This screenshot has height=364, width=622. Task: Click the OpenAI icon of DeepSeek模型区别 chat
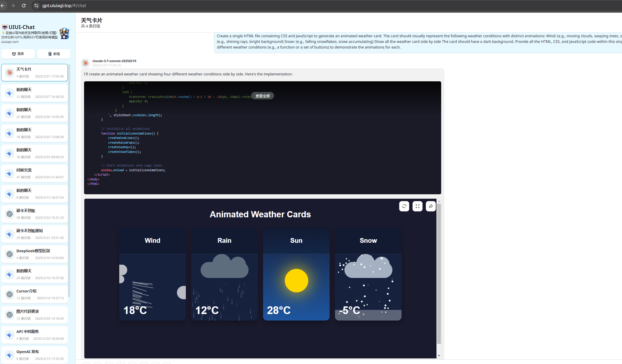click(10, 254)
